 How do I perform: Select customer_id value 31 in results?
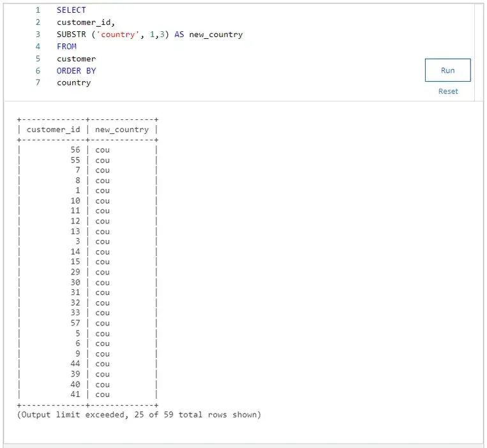(75, 292)
